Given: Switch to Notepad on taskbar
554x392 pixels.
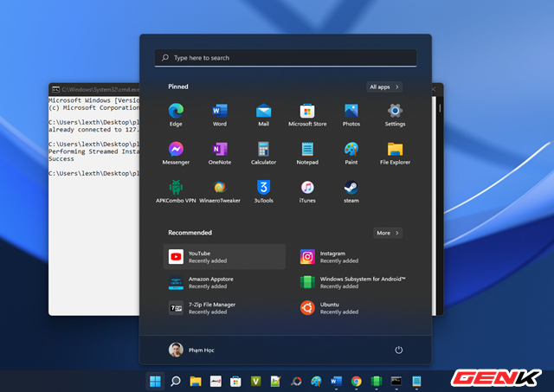Looking at the screenshot, I should coord(416,382).
